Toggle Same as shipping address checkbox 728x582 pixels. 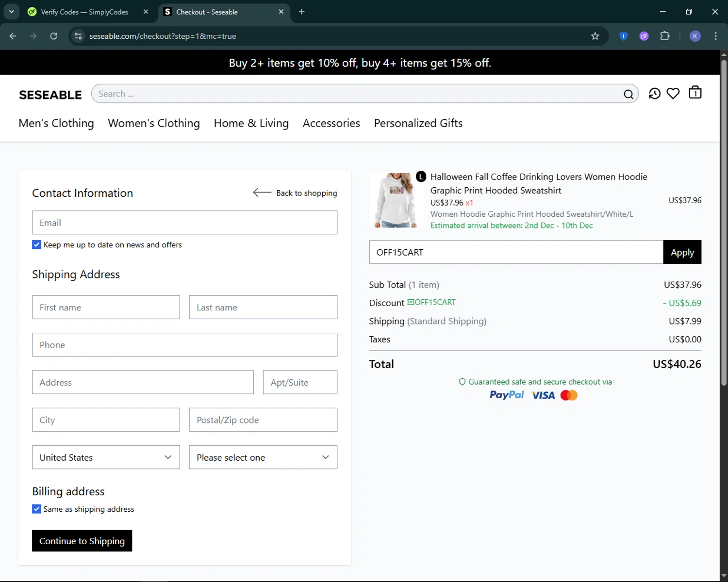click(x=36, y=509)
